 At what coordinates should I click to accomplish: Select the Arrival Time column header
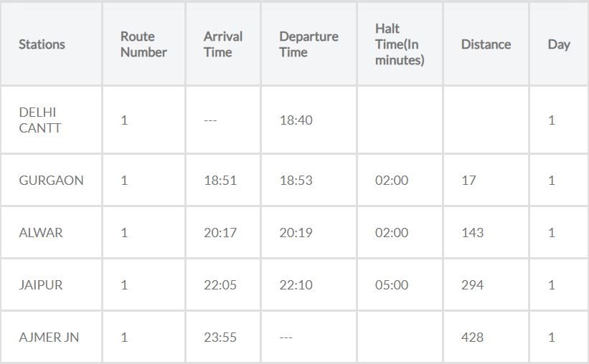pos(223,44)
